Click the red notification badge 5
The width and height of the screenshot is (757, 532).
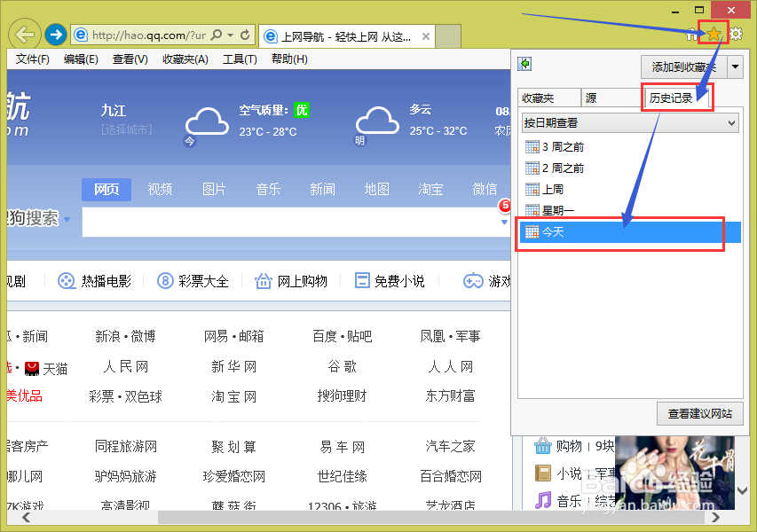(x=505, y=206)
